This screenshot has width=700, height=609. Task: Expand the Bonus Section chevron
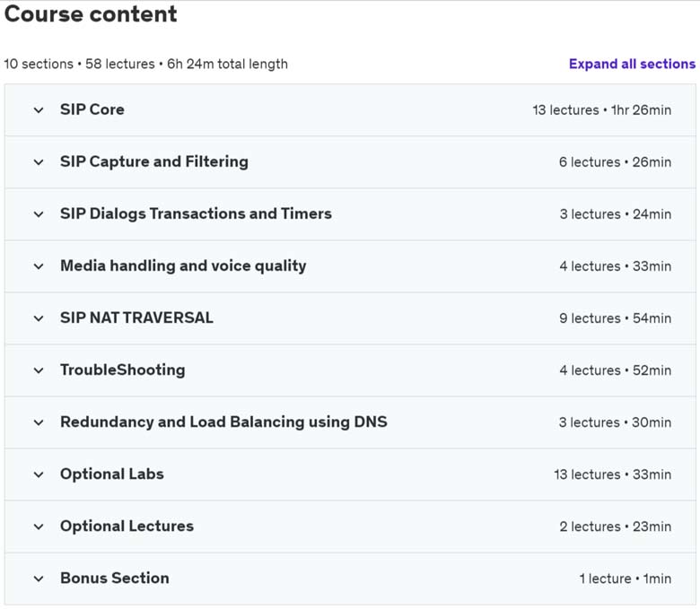[39, 579]
